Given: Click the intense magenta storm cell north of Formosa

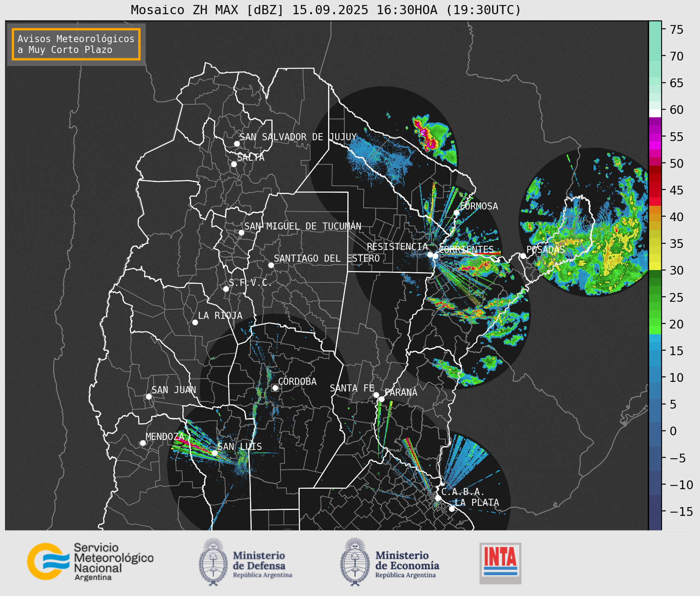Looking at the screenshot, I should pyautogui.click(x=426, y=134).
